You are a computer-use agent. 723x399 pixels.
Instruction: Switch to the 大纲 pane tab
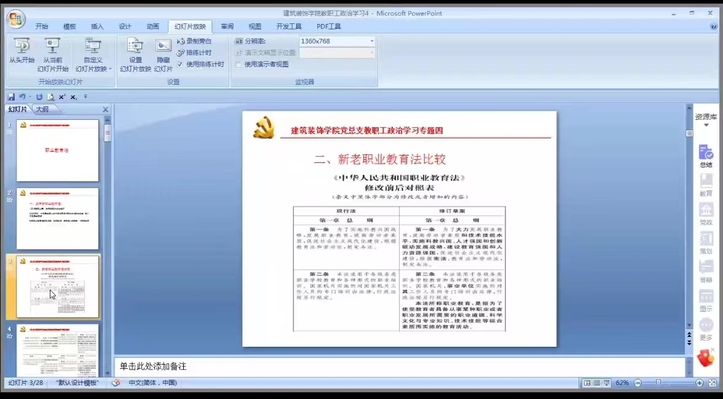[x=42, y=109]
